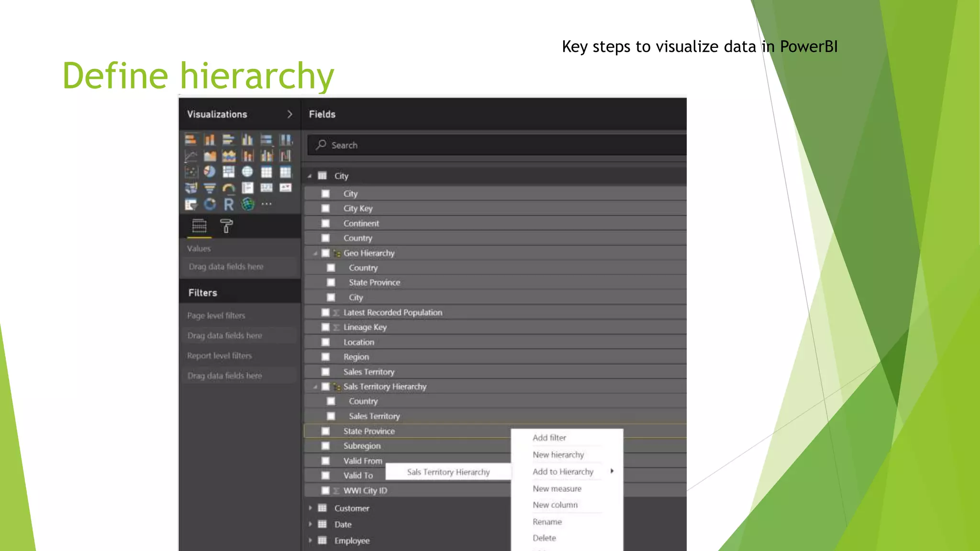Choose New measure from context menu
Screen dimensions: 980x551
click(x=557, y=489)
